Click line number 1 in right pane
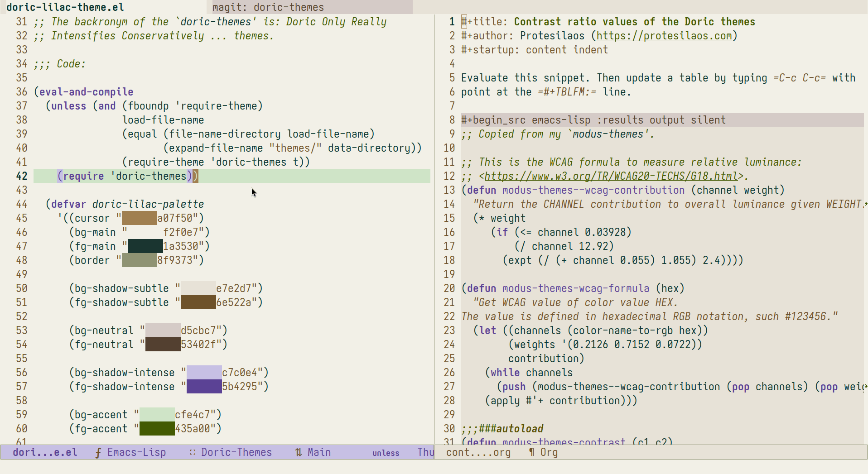Screen dimensions: 868x474 tap(452, 22)
